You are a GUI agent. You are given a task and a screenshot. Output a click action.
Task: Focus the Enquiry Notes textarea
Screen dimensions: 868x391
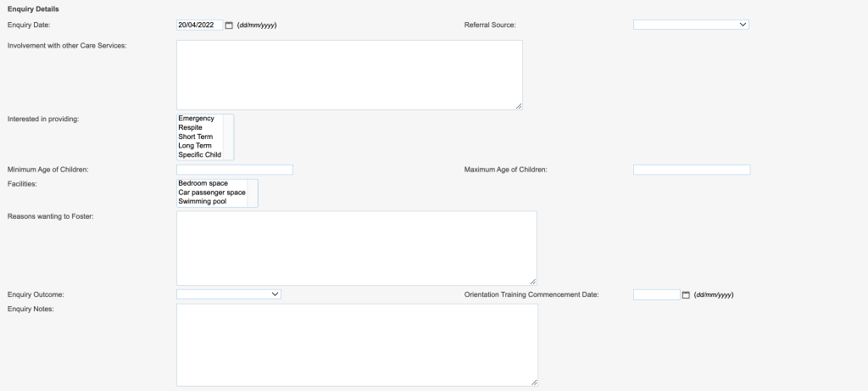click(357, 345)
